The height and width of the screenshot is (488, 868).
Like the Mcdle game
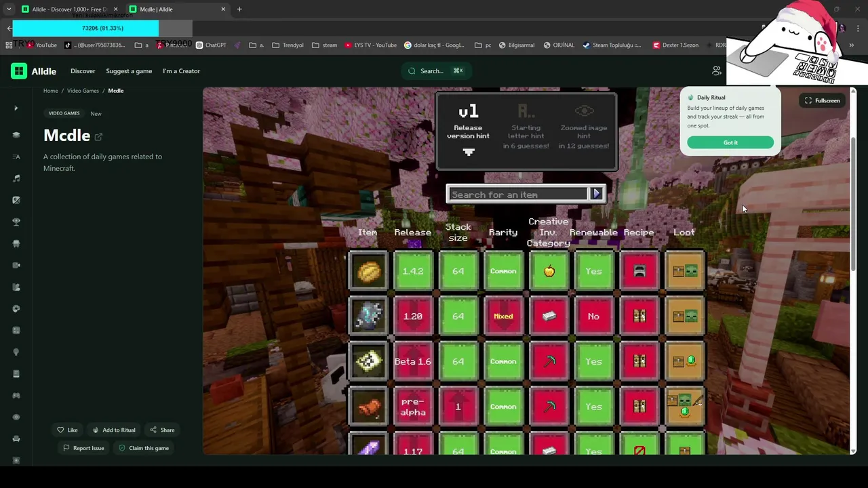[x=67, y=430]
